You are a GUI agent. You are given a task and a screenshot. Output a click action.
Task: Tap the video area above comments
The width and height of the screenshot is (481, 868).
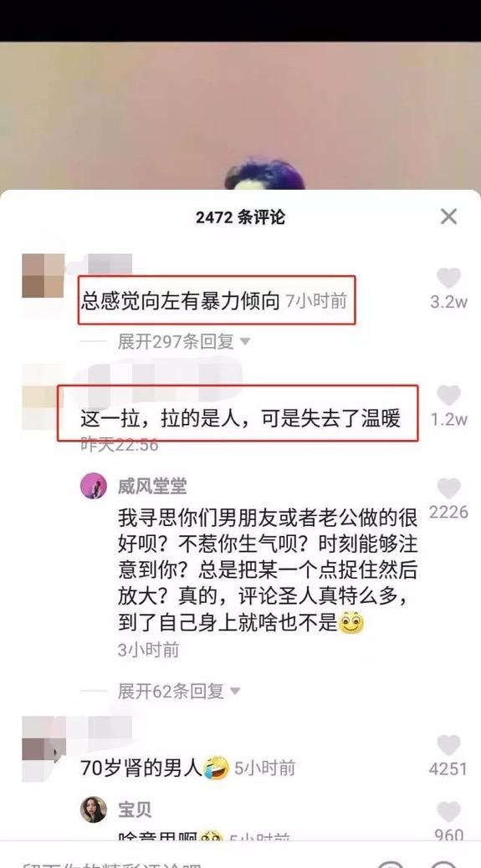240,115
